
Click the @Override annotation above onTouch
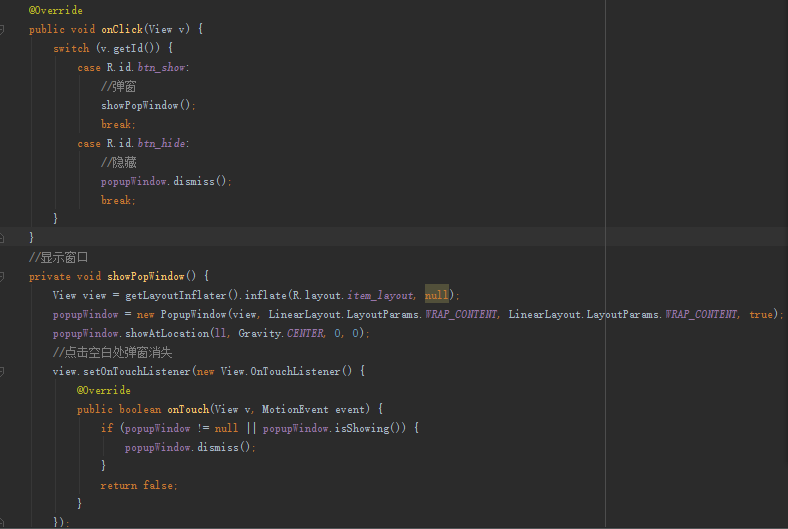point(104,390)
